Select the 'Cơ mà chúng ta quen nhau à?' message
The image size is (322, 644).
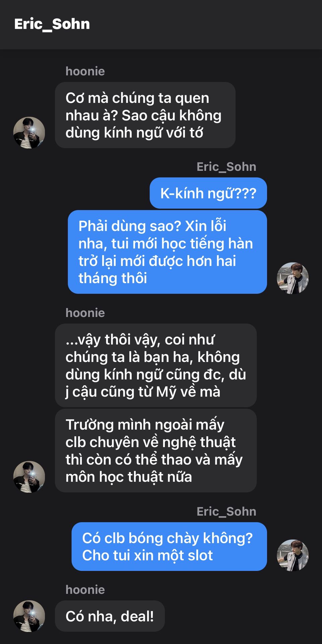[x=145, y=115]
